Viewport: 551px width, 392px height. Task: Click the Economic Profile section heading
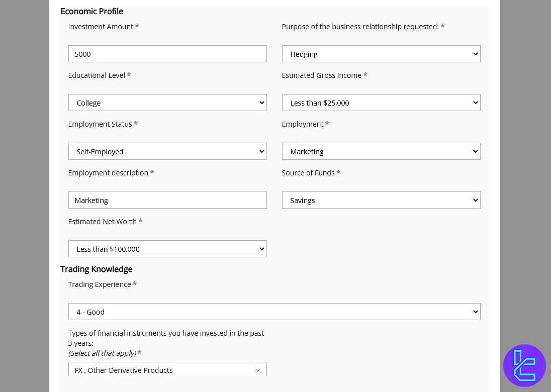click(x=91, y=11)
